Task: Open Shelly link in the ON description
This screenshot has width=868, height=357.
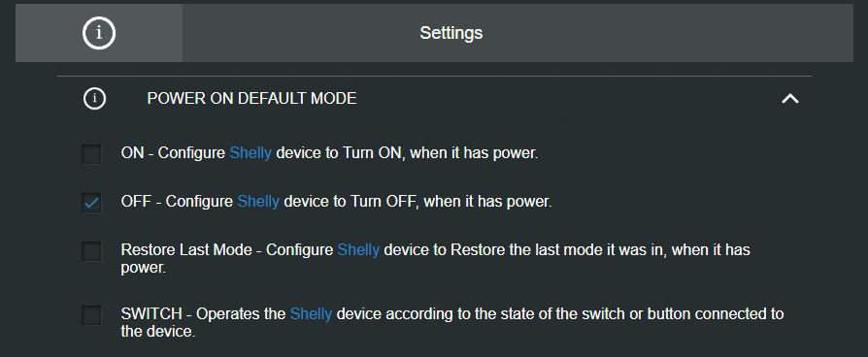Action: tap(250, 153)
